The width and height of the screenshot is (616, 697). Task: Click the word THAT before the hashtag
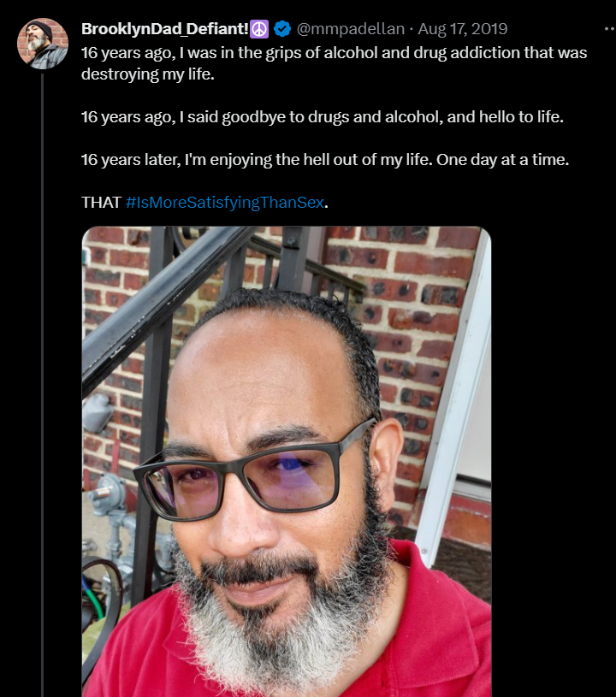[102, 204]
